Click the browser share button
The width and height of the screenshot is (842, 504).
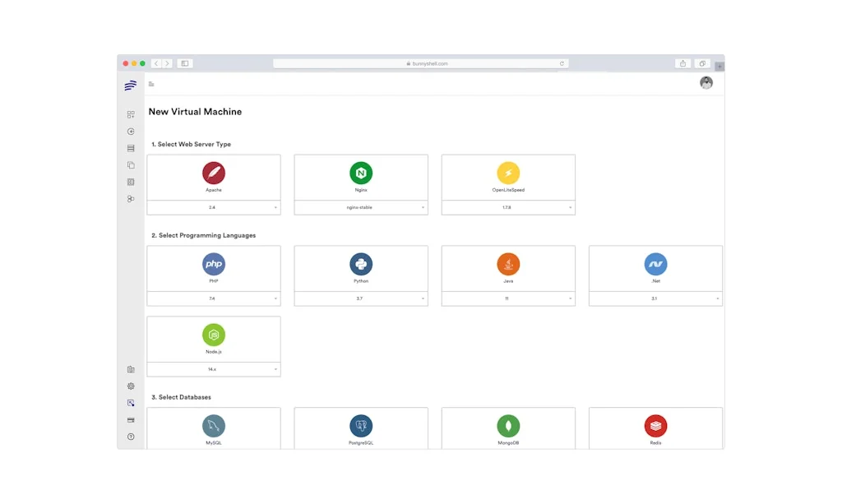coord(682,63)
